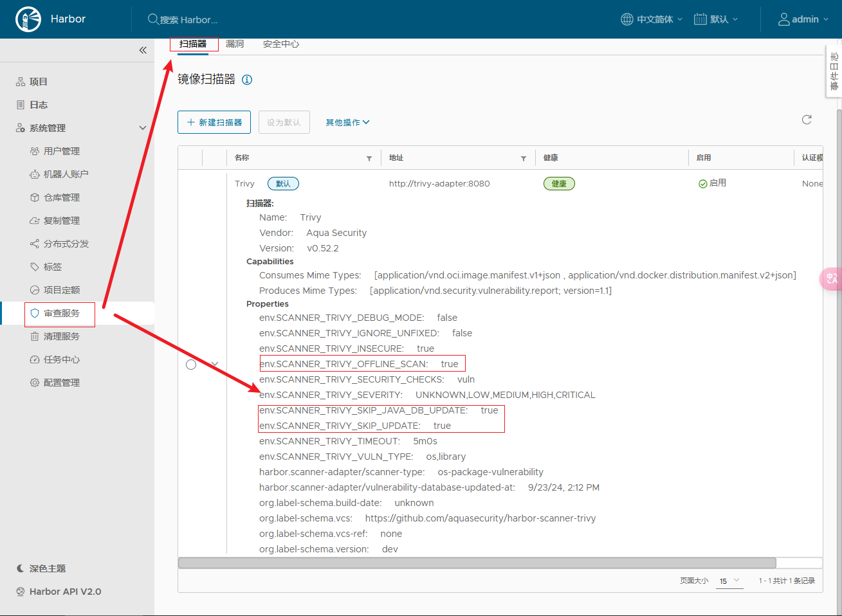Screen dimensions: 842x616
Task: Click the 深色主题 moon icon
Action: tap(21, 568)
